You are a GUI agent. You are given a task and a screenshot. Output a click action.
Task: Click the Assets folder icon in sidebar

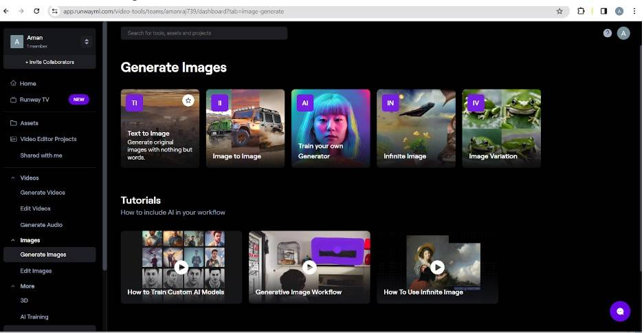13,123
